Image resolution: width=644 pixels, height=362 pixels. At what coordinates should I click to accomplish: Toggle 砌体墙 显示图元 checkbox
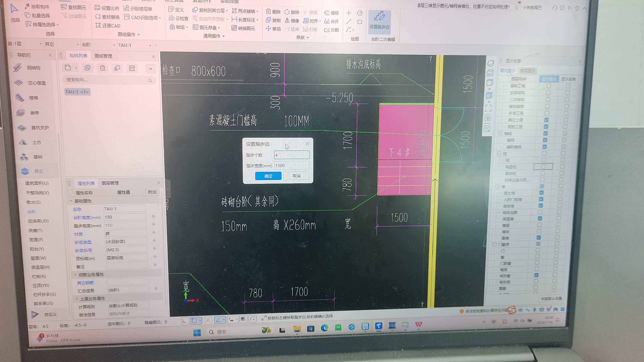541,205
